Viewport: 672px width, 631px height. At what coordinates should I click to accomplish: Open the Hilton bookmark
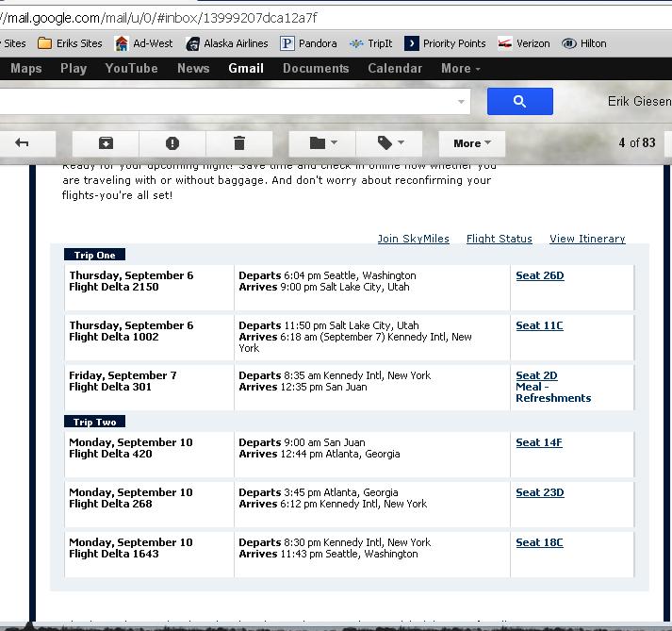click(584, 43)
